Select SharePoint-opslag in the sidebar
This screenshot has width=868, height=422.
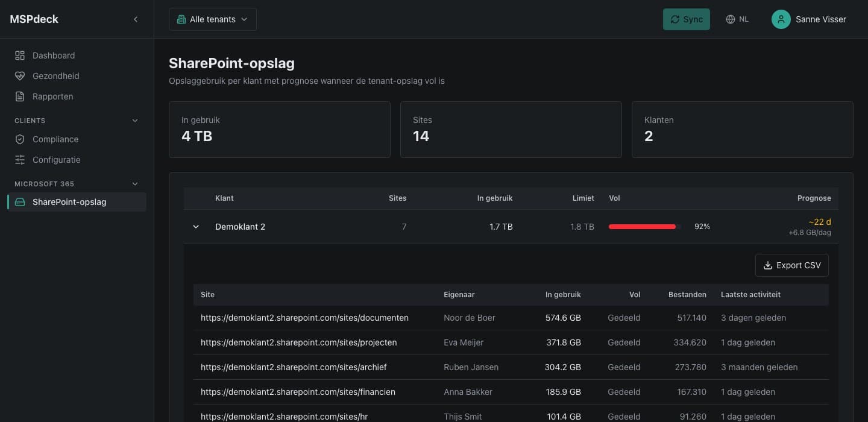[x=77, y=202]
